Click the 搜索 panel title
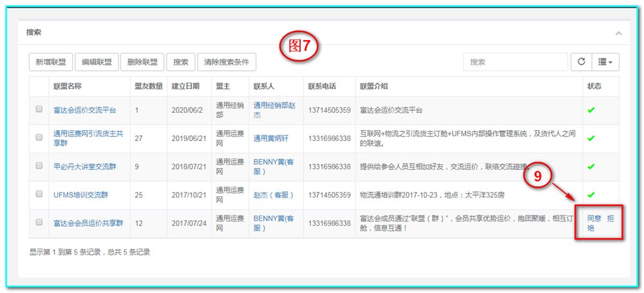The image size is (644, 293). (x=33, y=32)
